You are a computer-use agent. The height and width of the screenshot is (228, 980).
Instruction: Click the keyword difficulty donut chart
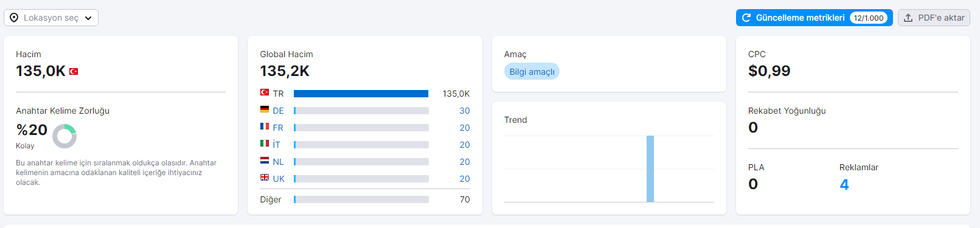64,136
